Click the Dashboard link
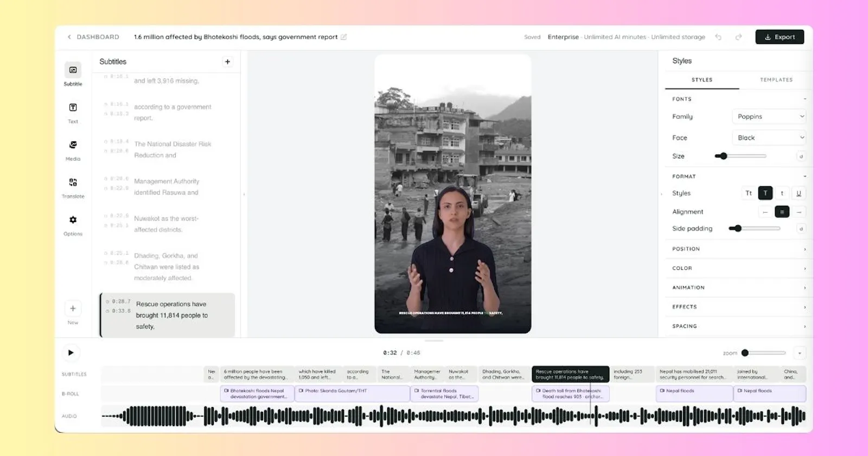 pos(98,37)
